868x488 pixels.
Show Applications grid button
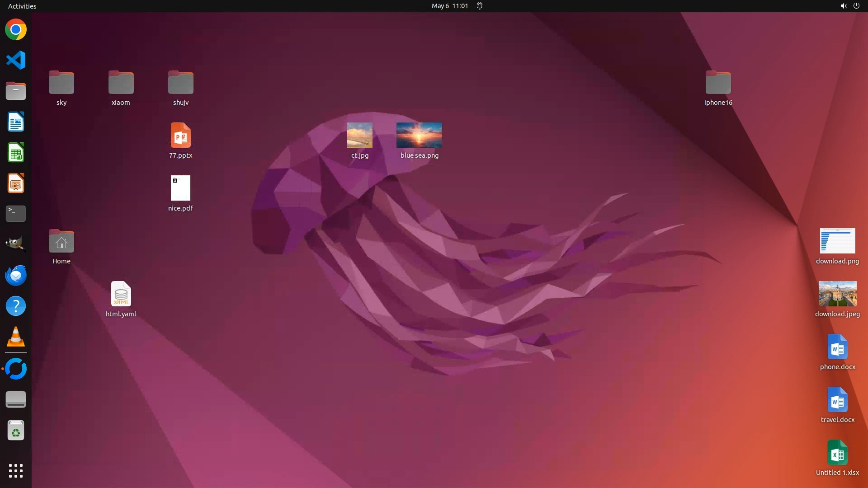pos(16,471)
